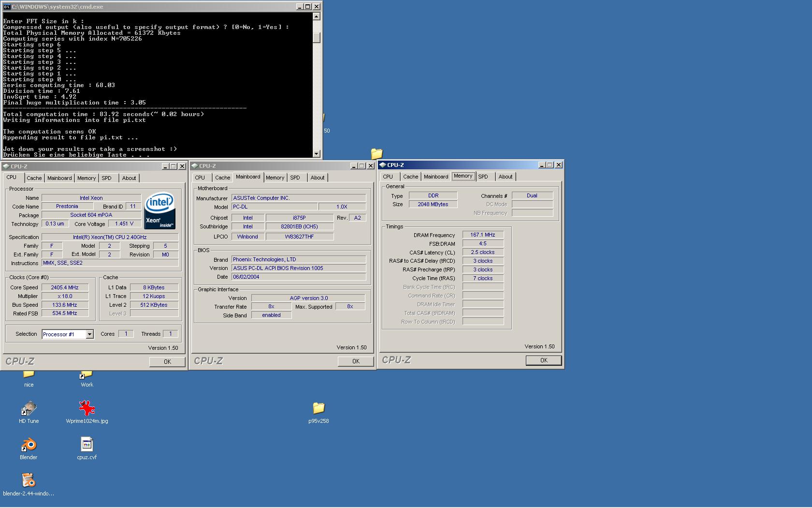Viewport: 812px width, 508px height.
Task: Switch to Cache tab in the CPU window
Action: click(34, 178)
